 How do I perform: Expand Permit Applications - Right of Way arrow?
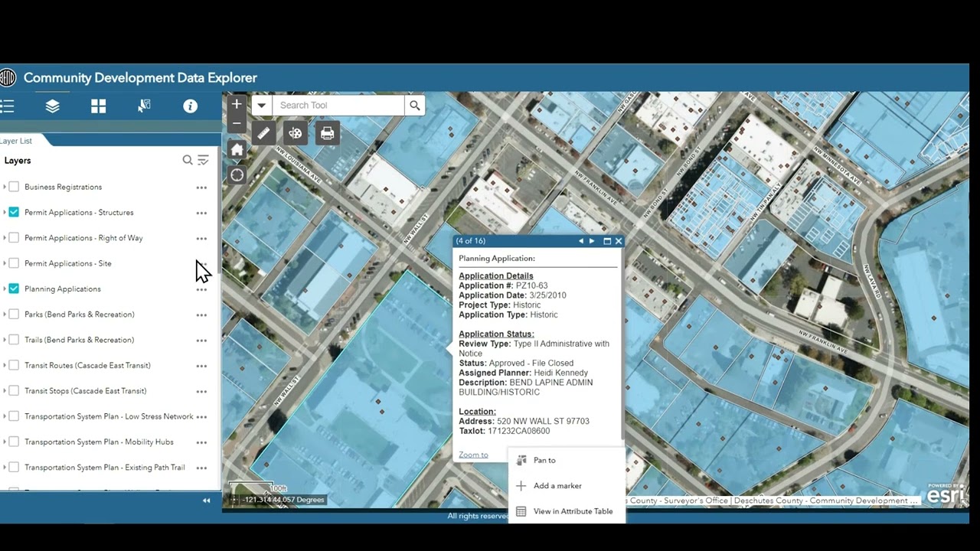click(5, 238)
